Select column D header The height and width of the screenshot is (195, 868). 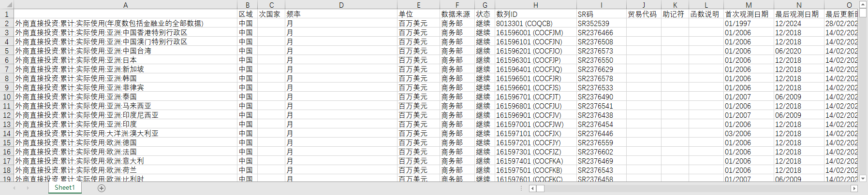pyautogui.click(x=341, y=5)
